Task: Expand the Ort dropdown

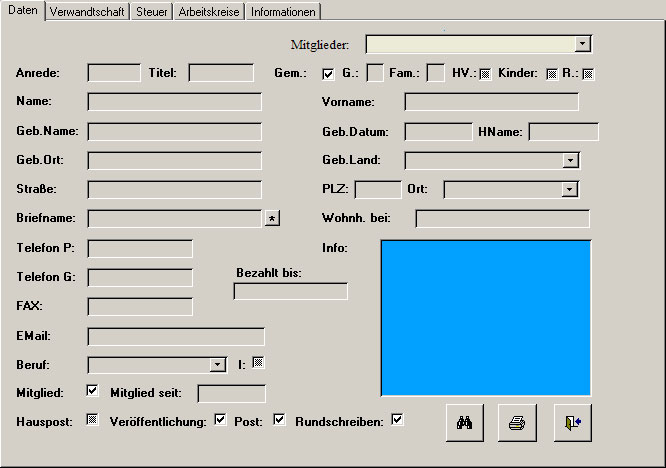Action: click(x=569, y=189)
